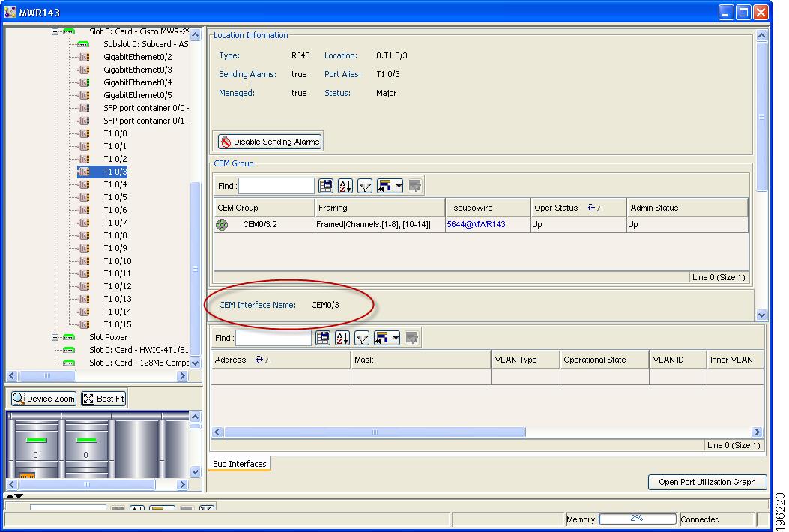Switch to the Sub Interfaces tab
Screen dimensions: 789x532
240,464
